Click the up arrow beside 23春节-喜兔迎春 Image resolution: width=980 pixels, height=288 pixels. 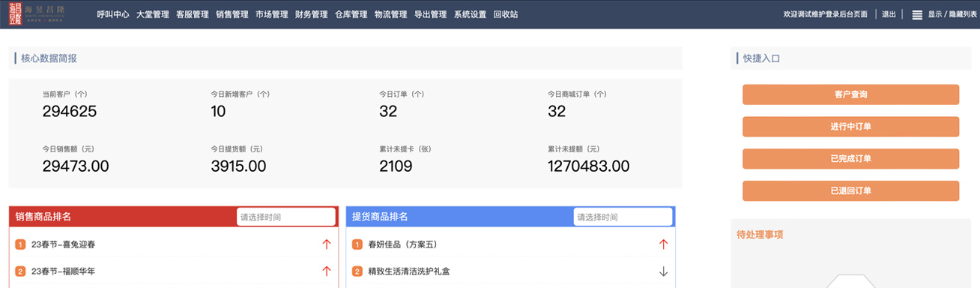click(x=326, y=244)
